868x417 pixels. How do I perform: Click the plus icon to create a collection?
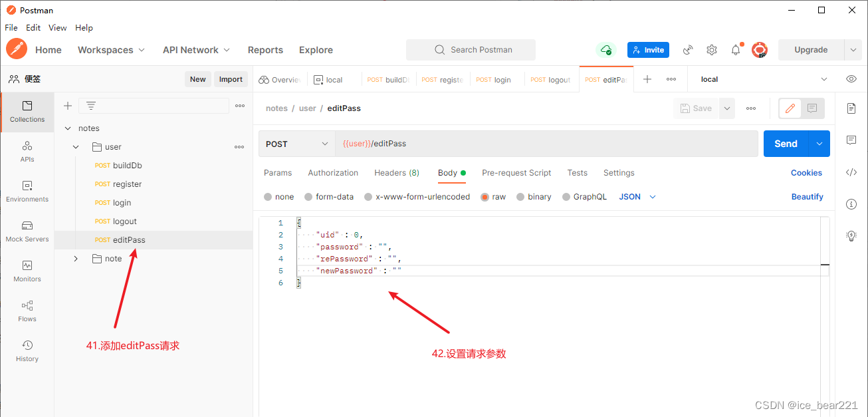click(67, 106)
